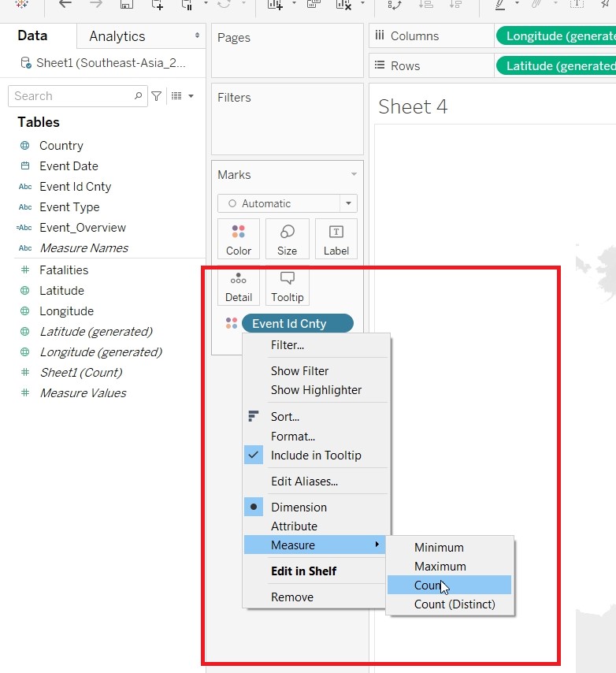Open the Size mark card
The height and width of the screenshot is (673, 616).
(x=287, y=239)
